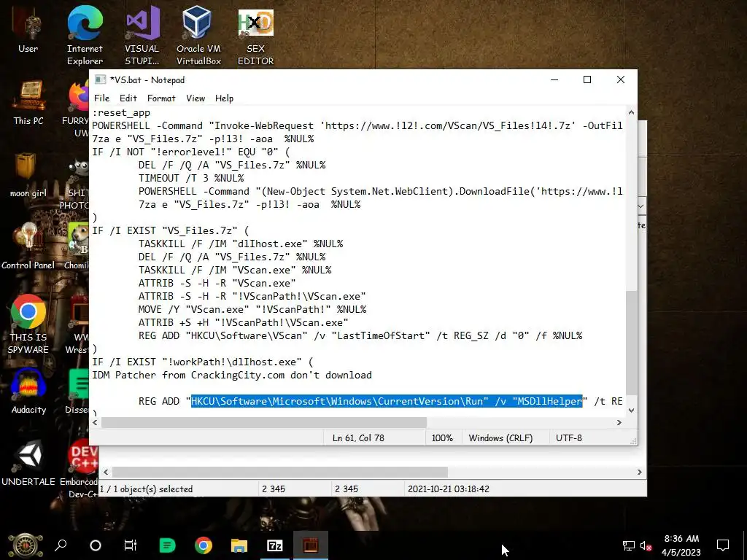The image size is (747, 560).
Task: Open File Explorer from the taskbar
Action: [x=239, y=545]
